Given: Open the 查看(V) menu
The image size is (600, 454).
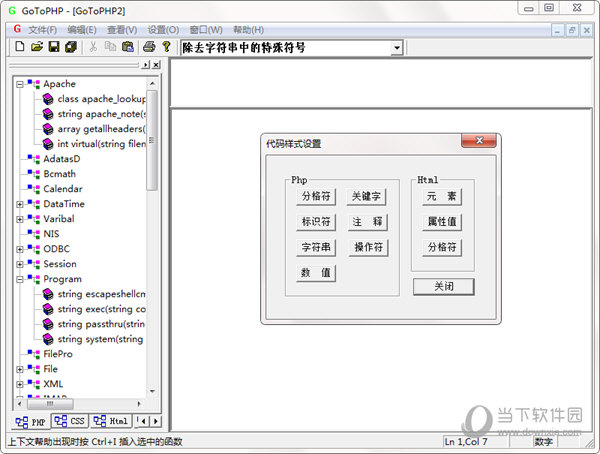Looking at the screenshot, I should [122, 30].
